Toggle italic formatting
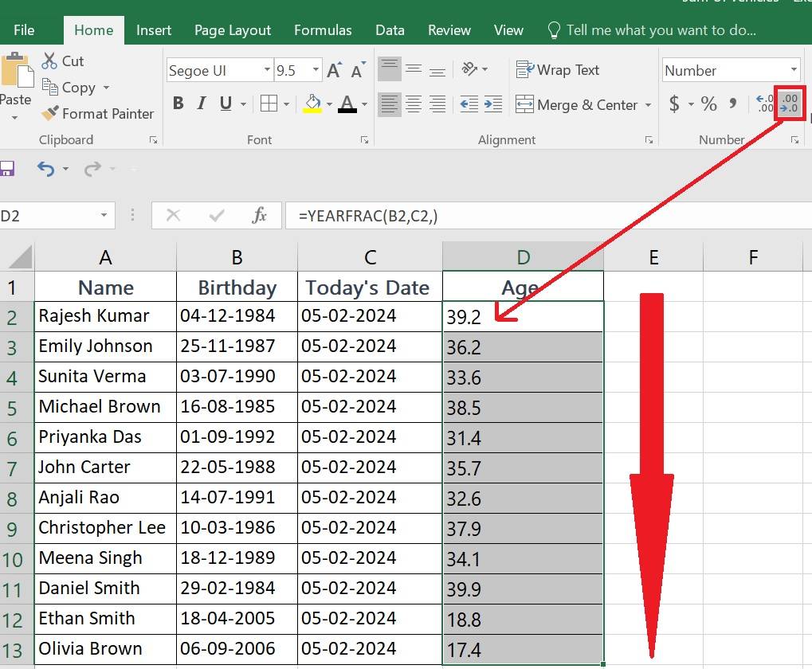This screenshot has width=812, height=669. click(x=202, y=104)
